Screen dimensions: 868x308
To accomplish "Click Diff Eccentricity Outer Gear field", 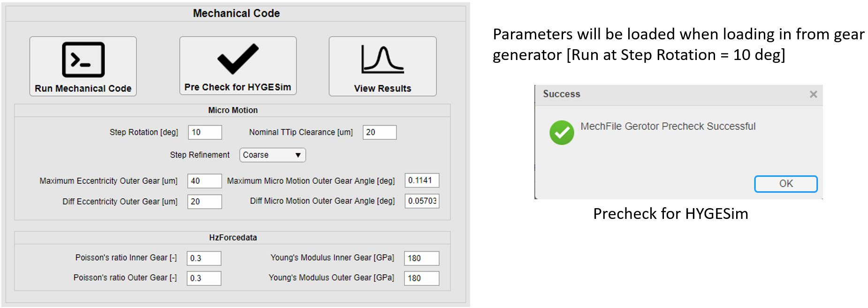I will point(205,202).
